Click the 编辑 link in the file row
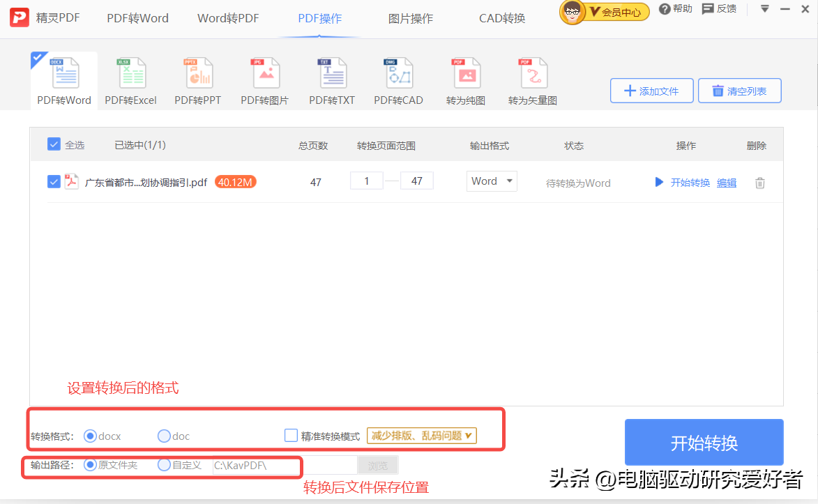Image resolution: width=818 pixels, height=504 pixels. (727, 183)
